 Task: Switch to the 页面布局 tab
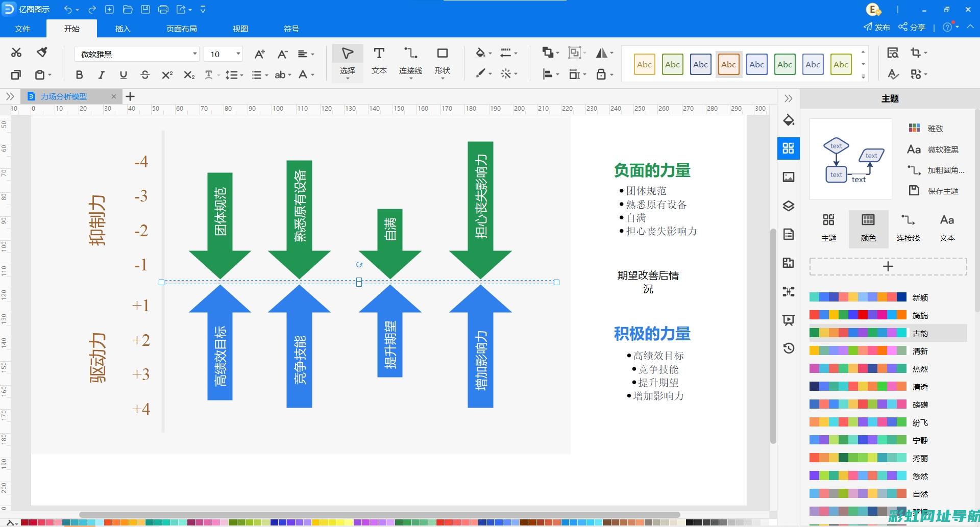point(181,29)
